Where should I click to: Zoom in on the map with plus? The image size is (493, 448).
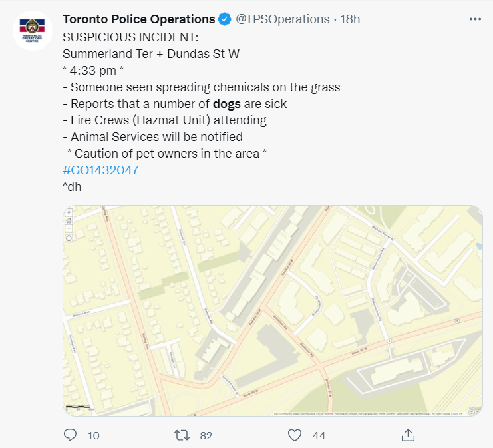point(69,213)
